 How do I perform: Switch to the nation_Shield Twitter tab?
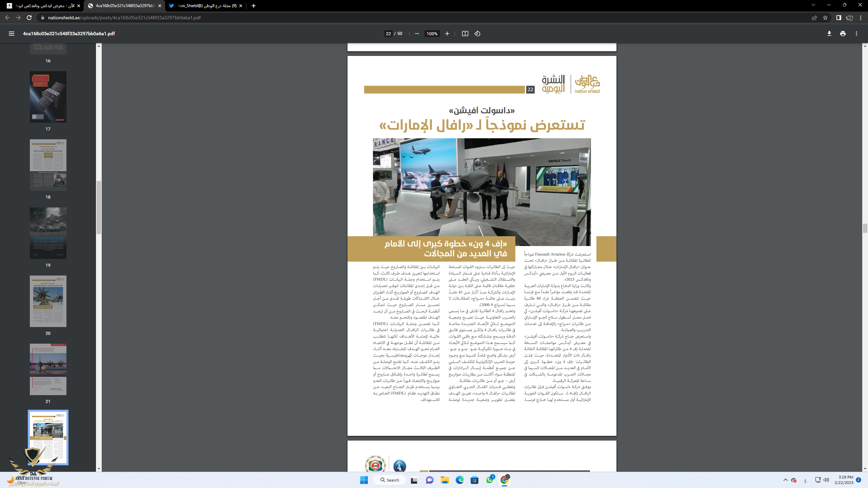point(203,6)
